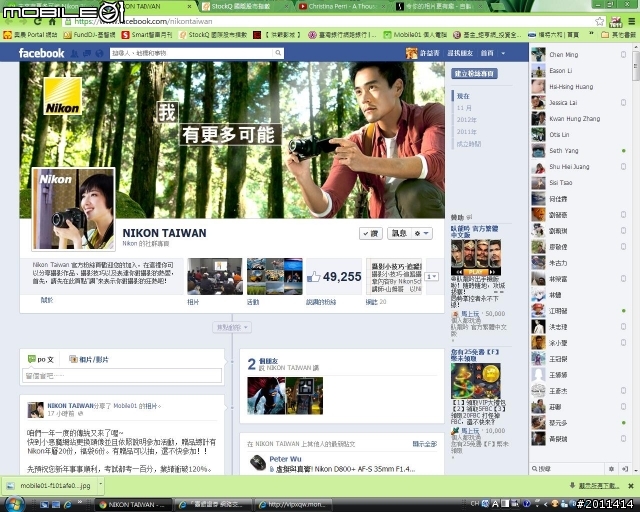The image size is (640, 512).
Task: Switch to Christina Perri YouTube tab
Action: 341,6
